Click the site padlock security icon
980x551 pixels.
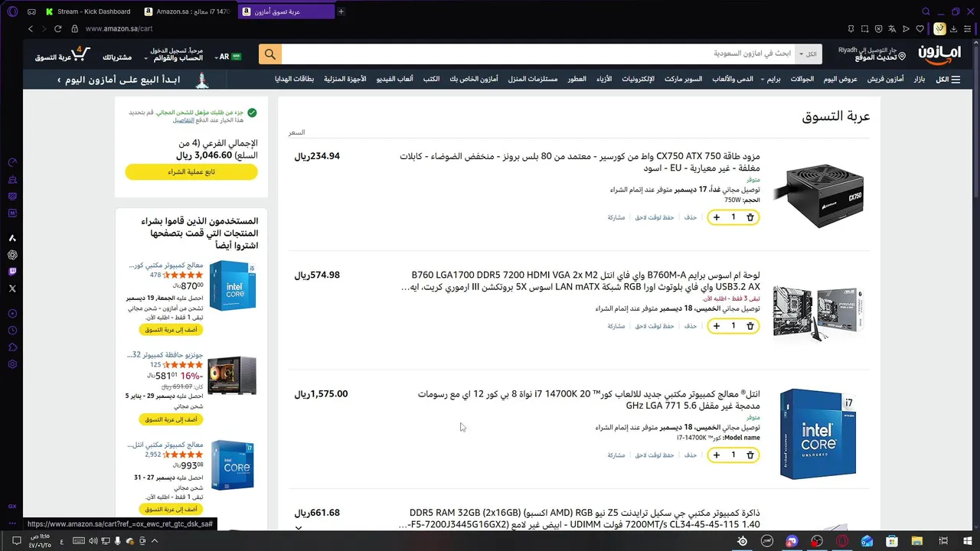click(75, 28)
